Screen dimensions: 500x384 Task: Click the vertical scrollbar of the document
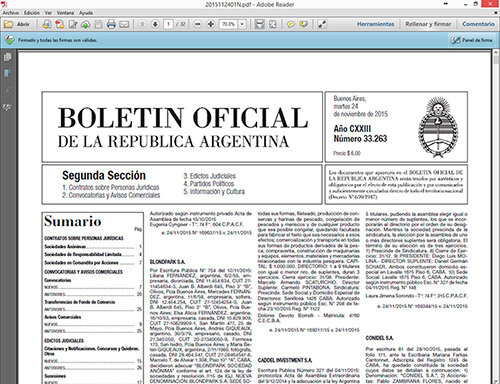[x=496, y=217]
